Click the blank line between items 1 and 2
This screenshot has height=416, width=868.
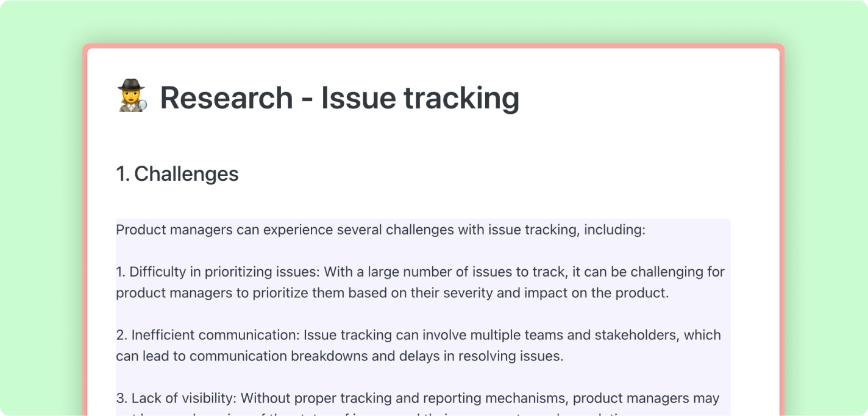point(366,314)
